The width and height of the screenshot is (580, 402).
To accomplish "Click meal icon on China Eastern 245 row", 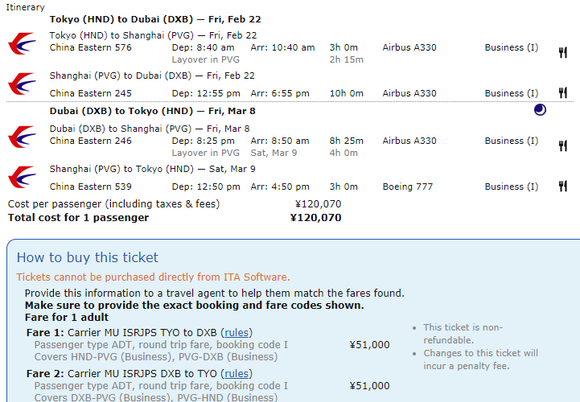I will [563, 92].
